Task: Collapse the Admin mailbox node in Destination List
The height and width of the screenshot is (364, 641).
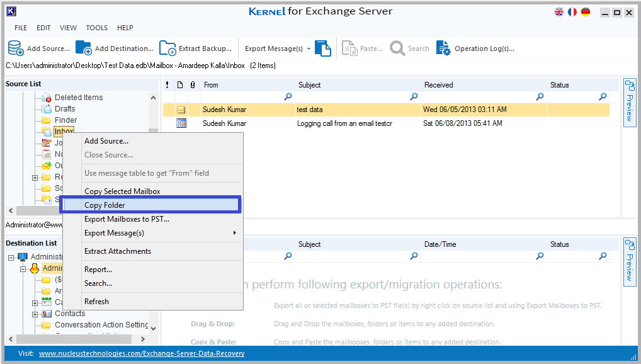Action: point(23,269)
